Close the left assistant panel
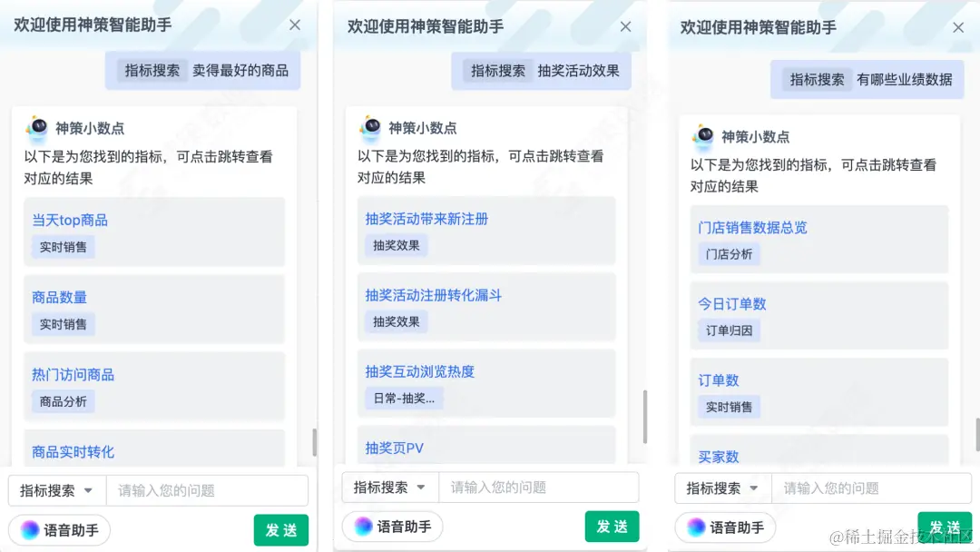 coord(295,25)
